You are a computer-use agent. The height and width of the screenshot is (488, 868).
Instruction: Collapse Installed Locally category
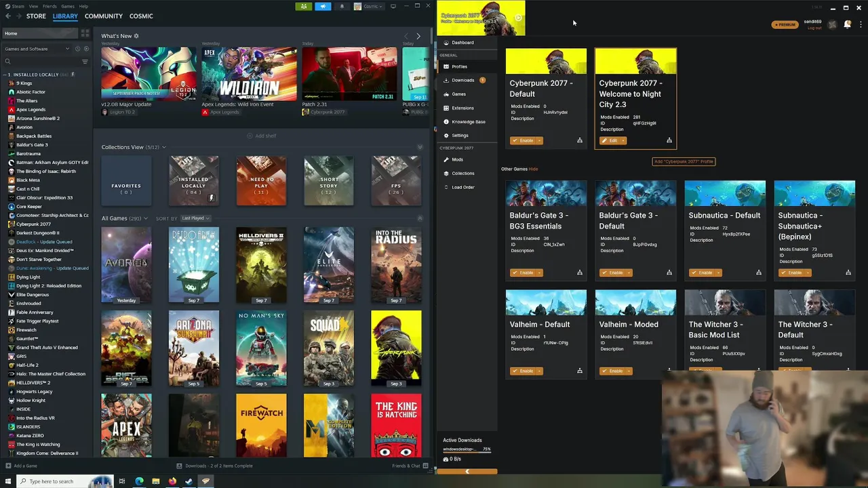[5, 75]
